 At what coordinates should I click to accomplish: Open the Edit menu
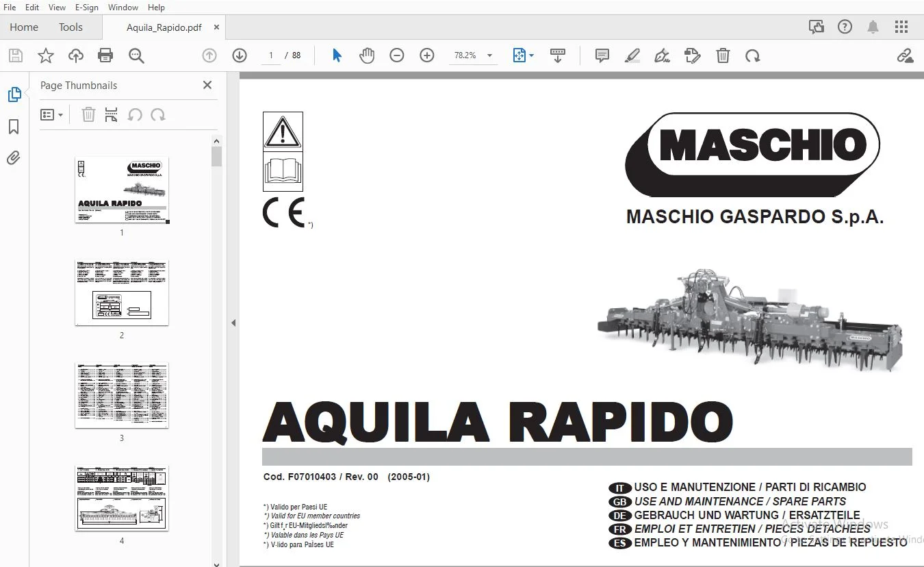click(x=32, y=7)
